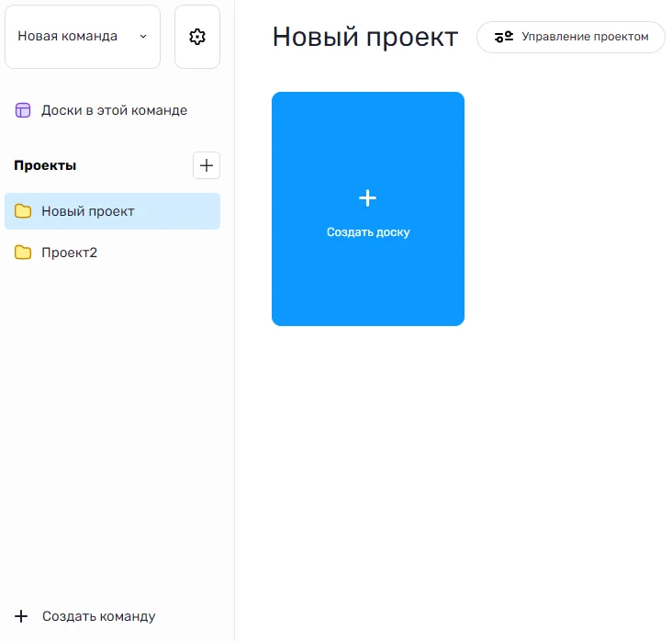
Task: Select Проект2 in the projects list
Action: click(69, 253)
